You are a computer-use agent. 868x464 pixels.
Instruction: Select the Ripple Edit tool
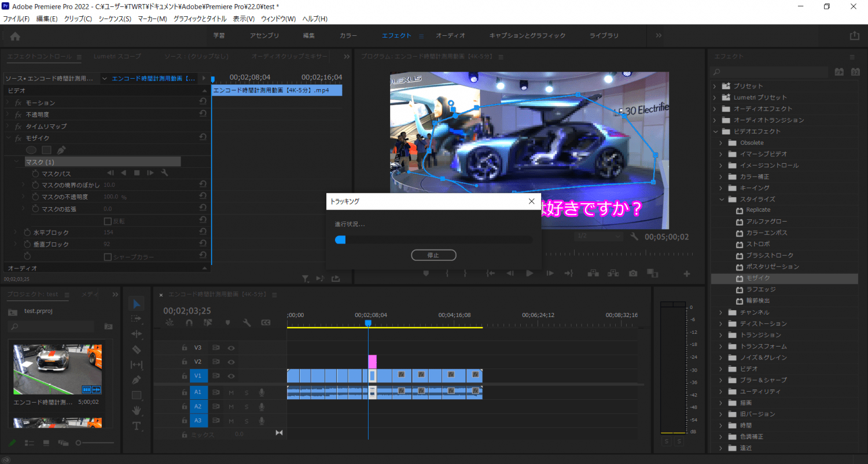[137, 334]
